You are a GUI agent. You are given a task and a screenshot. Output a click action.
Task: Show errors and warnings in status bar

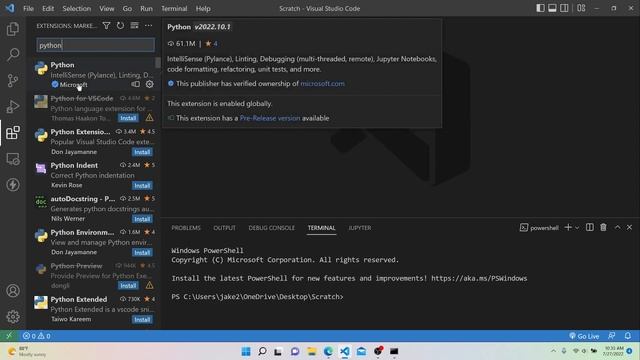pos(36,336)
